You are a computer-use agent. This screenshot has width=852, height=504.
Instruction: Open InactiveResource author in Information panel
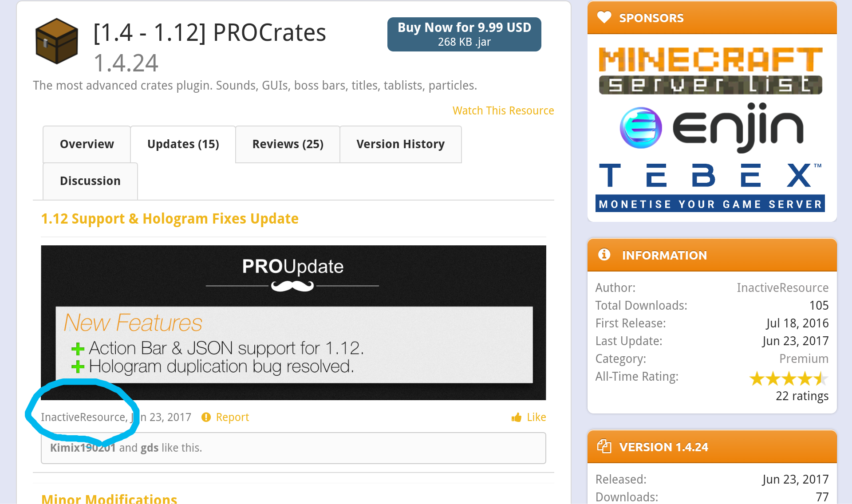782,287
